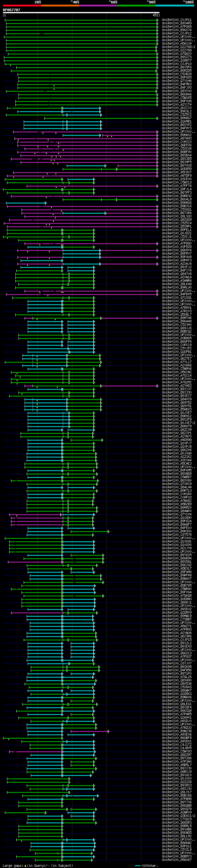The width and height of the screenshot is (197, 868).
Task: Open hit UniRef100_B9GS74
Action: click(176, 30)
